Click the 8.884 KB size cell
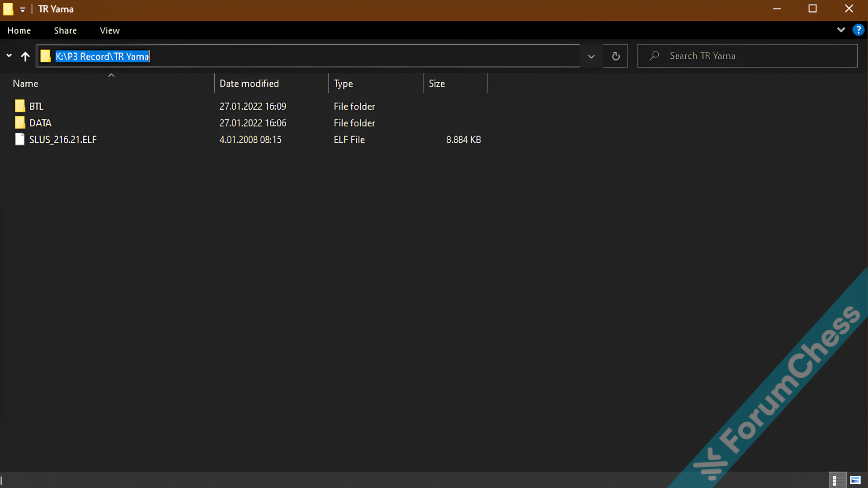 click(x=464, y=140)
